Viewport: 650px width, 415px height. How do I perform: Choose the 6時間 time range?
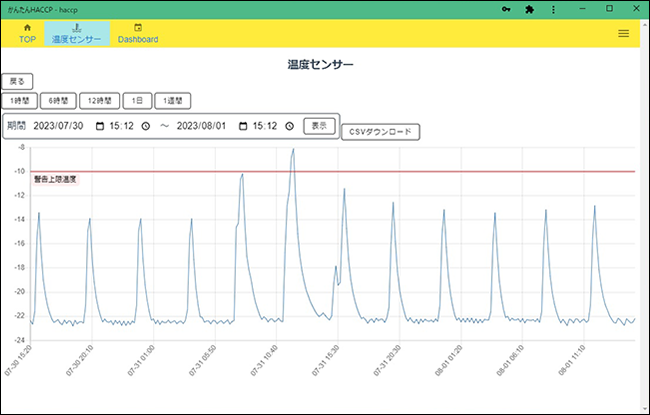click(x=59, y=101)
